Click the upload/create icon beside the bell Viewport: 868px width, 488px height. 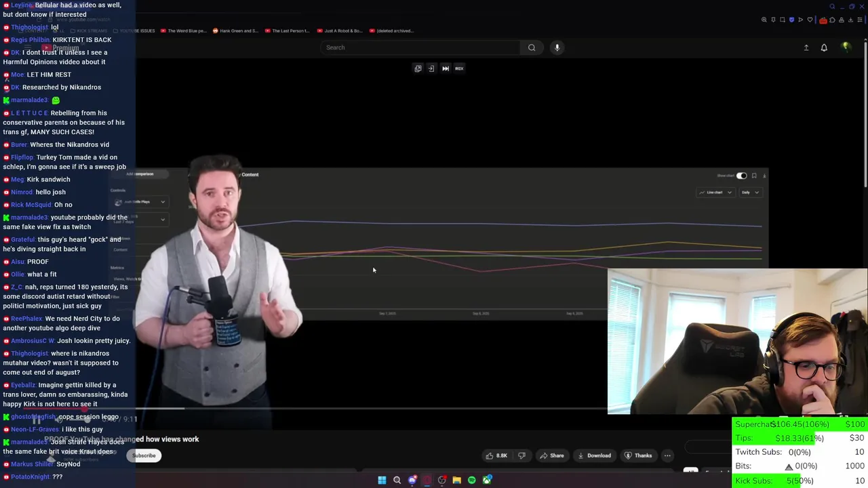coord(806,47)
